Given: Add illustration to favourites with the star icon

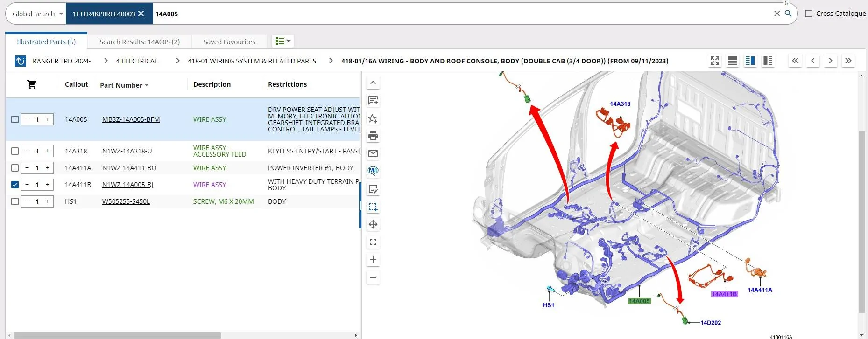Looking at the screenshot, I should (x=373, y=118).
